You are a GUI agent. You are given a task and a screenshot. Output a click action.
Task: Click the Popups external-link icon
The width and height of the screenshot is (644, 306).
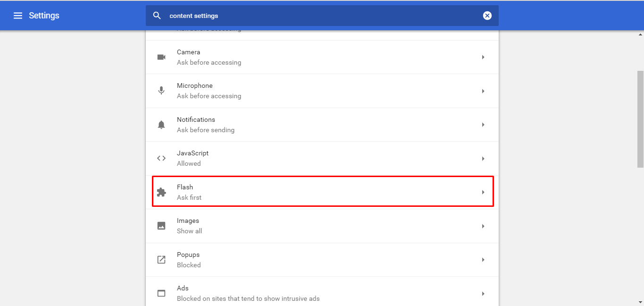point(161,260)
